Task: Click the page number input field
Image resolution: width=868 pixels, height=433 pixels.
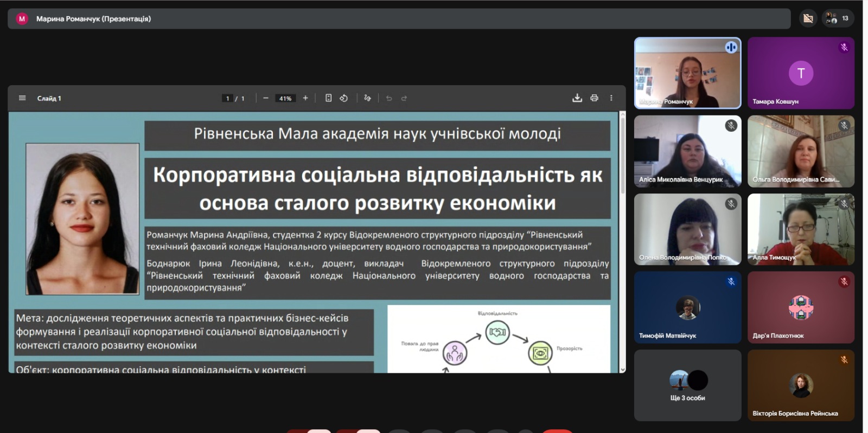Action: point(227,99)
